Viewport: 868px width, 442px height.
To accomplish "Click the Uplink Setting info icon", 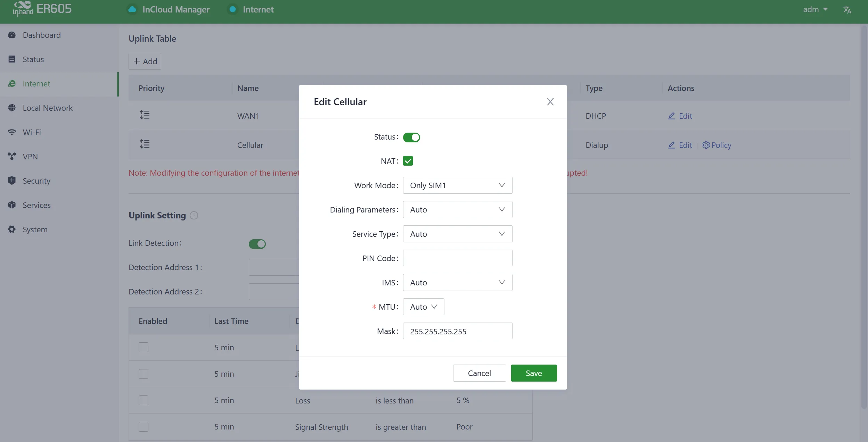I will 194,216.
